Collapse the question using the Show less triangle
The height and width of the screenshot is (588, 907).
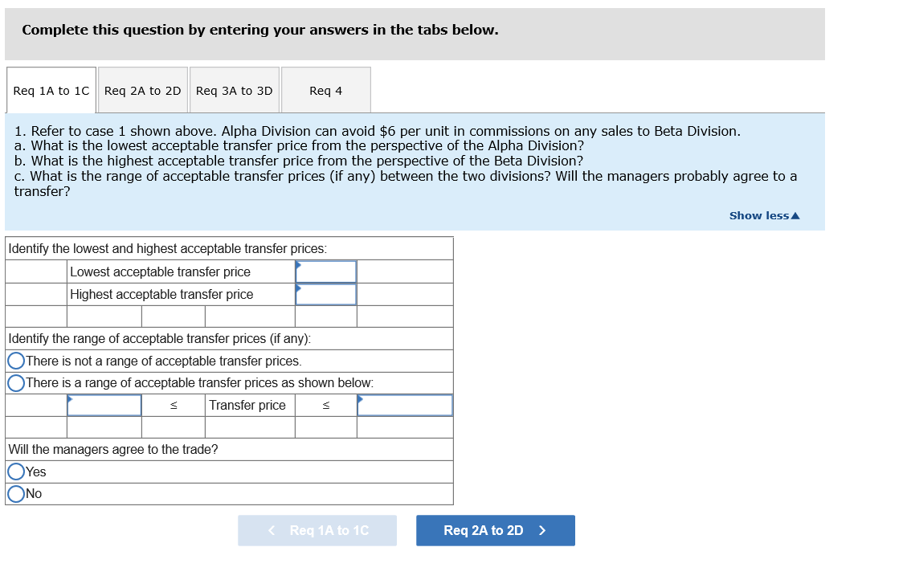pyautogui.click(x=793, y=215)
